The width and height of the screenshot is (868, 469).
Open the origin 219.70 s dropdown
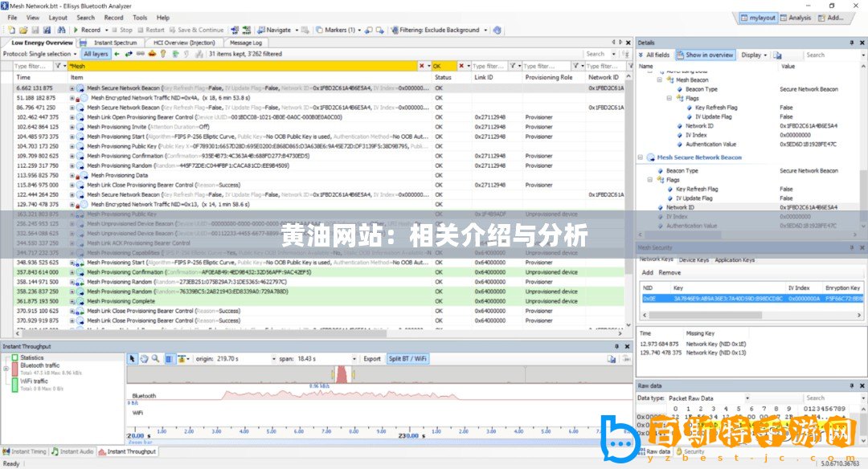pos(273,359)
